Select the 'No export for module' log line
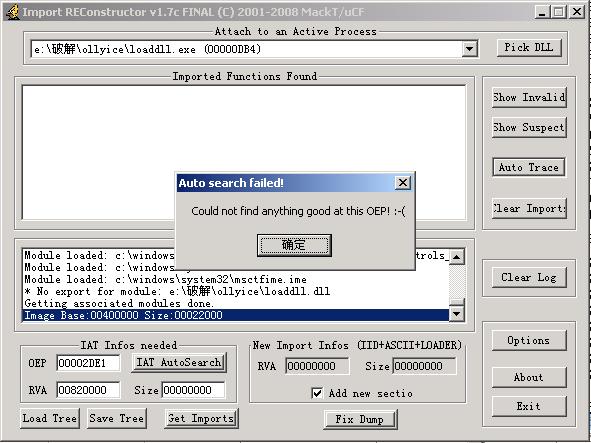591x443 pixels. tap(236, 291)
